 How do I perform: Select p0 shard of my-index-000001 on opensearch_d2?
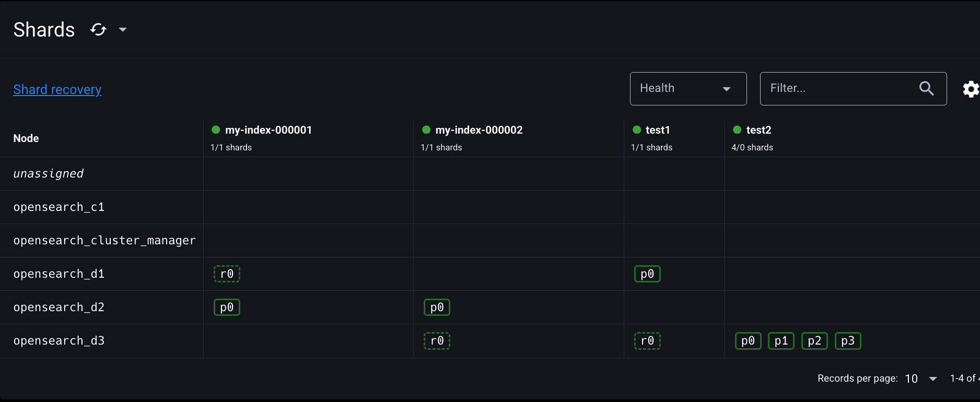click(227, 308)
